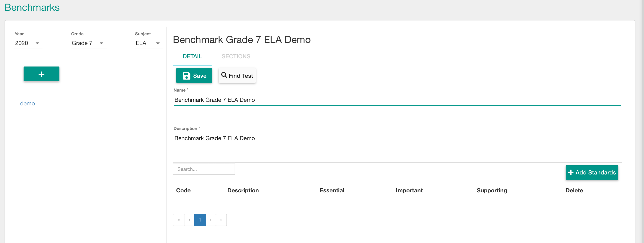Open Find Test search

[237, 75]
